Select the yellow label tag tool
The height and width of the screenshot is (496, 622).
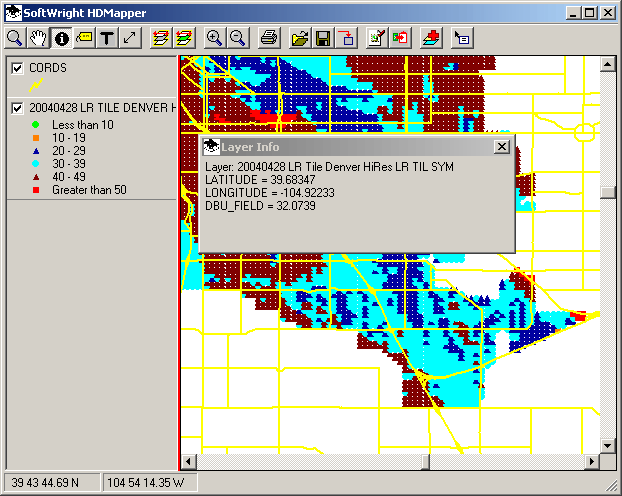pyautogui.click(x=84, y=38)
